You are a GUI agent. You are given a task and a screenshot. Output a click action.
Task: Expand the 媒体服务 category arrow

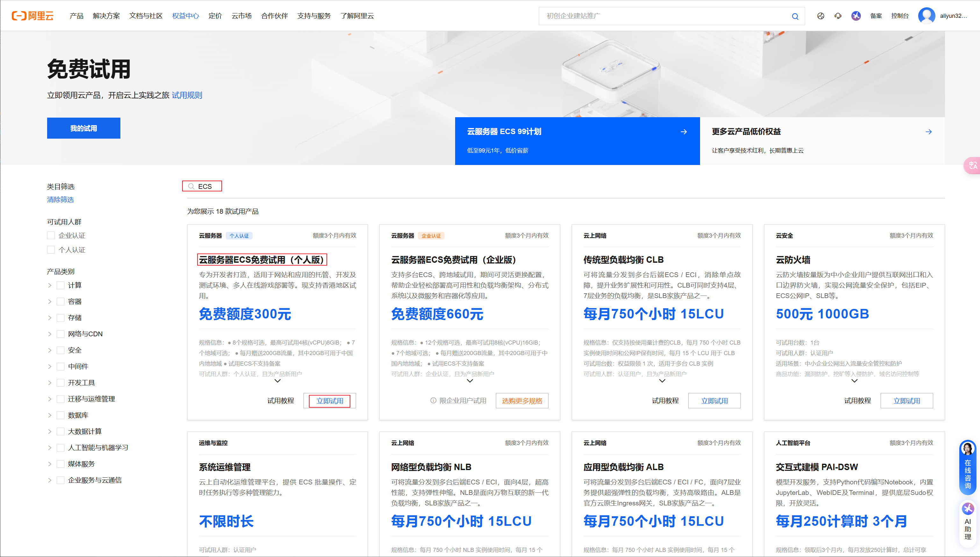[x=49, y=464]
